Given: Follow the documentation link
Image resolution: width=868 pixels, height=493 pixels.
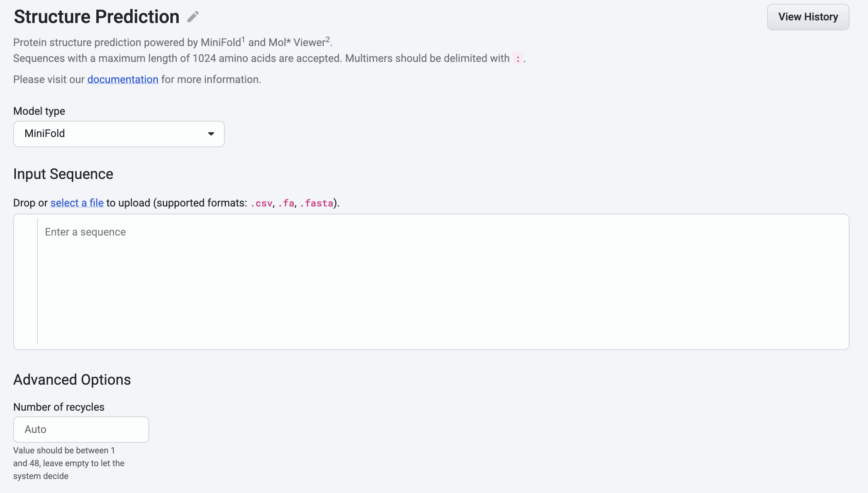Looking at the screenshot, I should 123,79.
